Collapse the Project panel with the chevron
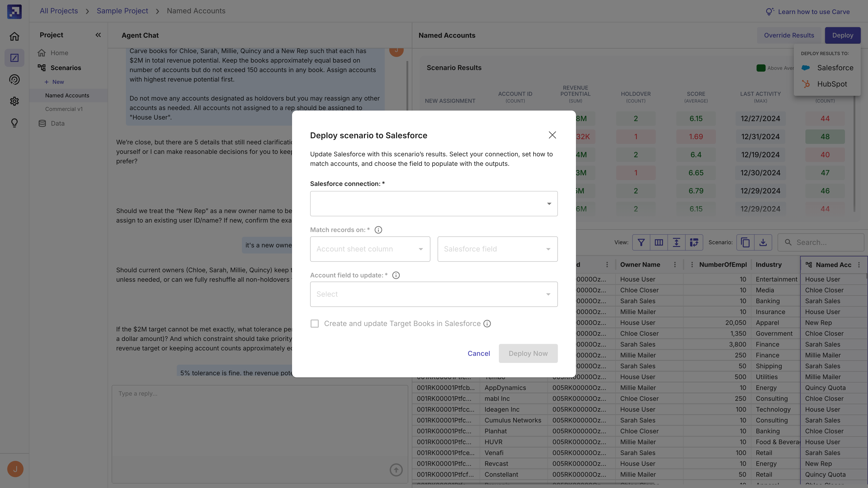 [98, 34]
